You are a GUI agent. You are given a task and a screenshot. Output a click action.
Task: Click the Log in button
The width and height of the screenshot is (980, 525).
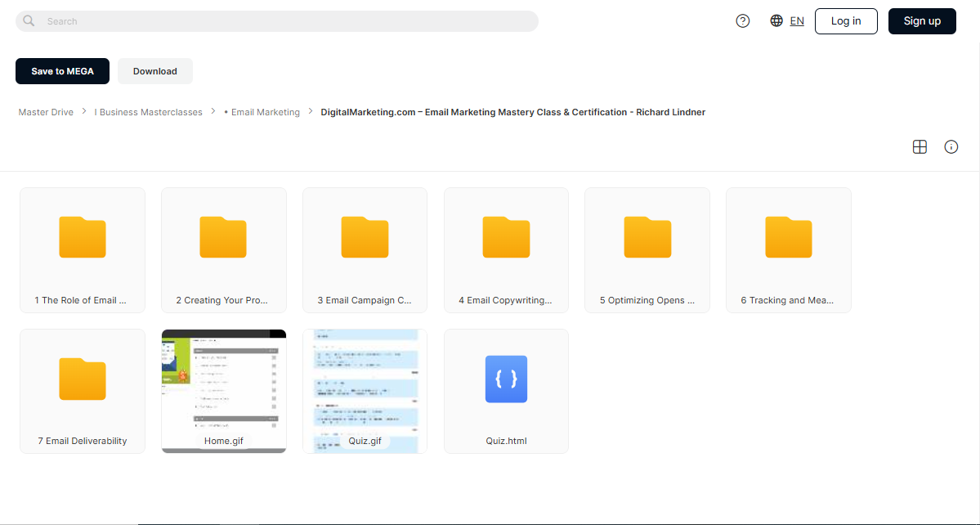click(846, 21)
